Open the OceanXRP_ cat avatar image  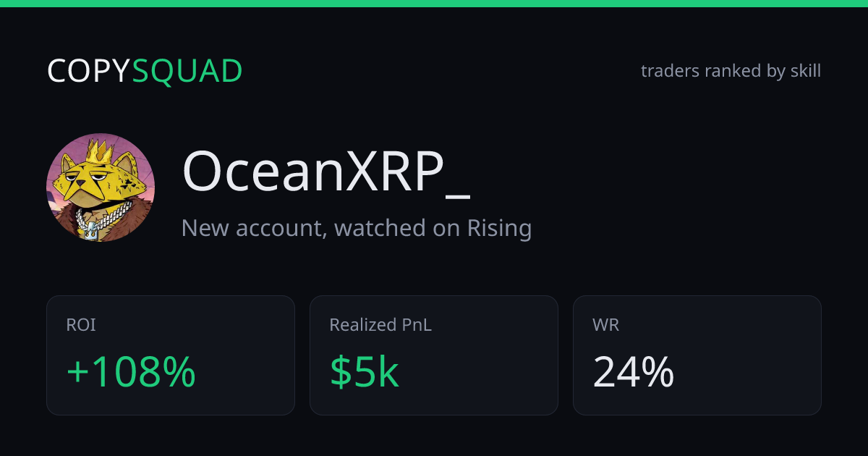[101, 187]
